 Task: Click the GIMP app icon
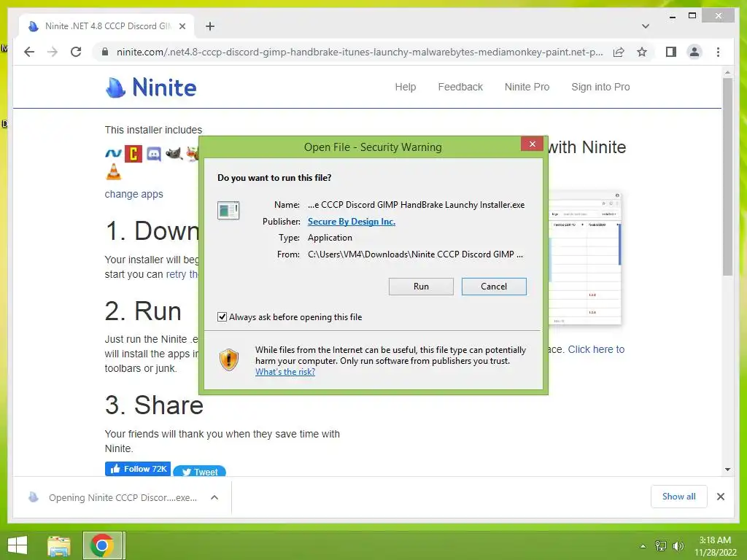(174, 153)
